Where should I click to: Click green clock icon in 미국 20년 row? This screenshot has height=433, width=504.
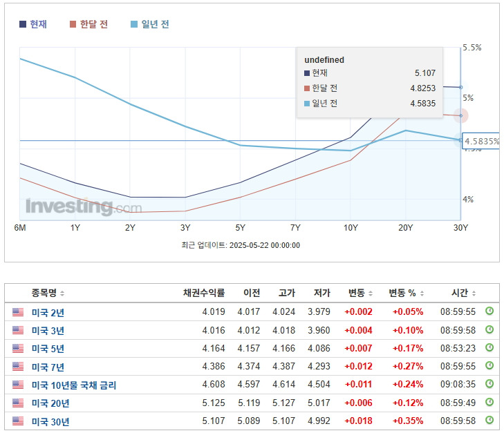pyautogui.click(x=489, y=402)
